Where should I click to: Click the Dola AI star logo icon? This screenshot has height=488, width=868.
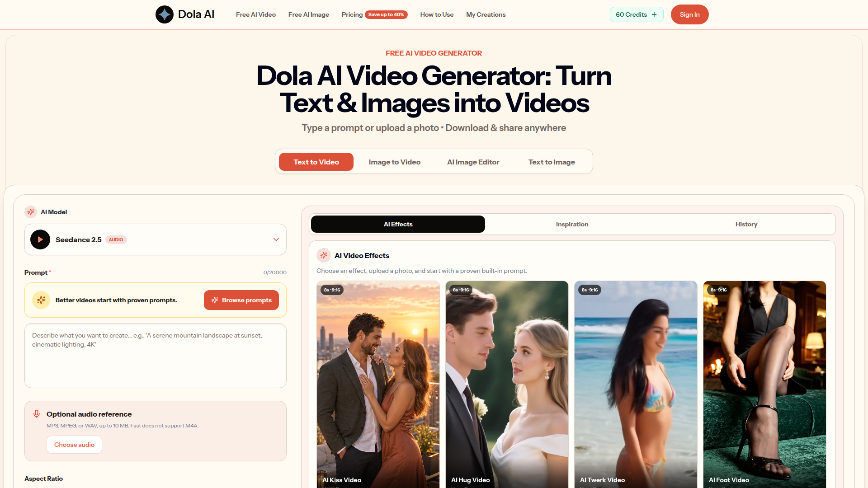[x=165, y=14]
